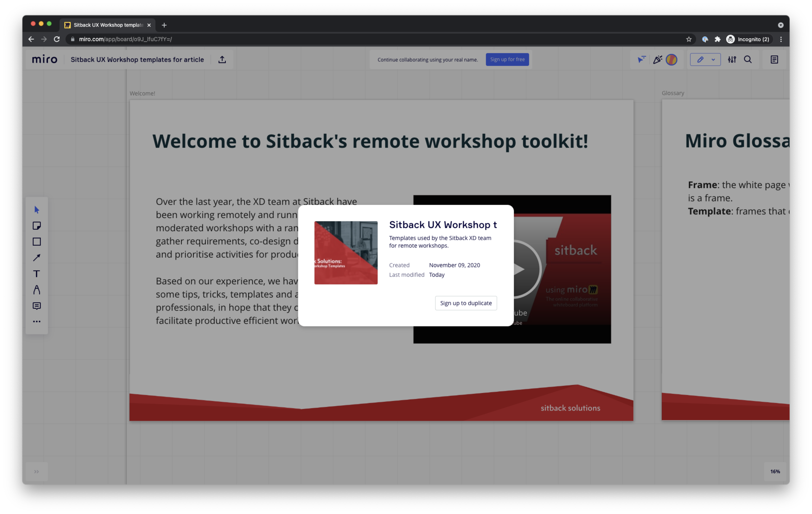
Task: Click the Welcome! frame label
Action: pos(142,93)
